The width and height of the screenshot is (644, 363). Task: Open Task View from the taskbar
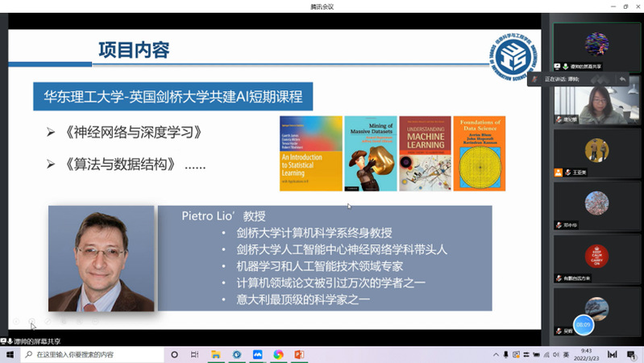tap(194, 354)
